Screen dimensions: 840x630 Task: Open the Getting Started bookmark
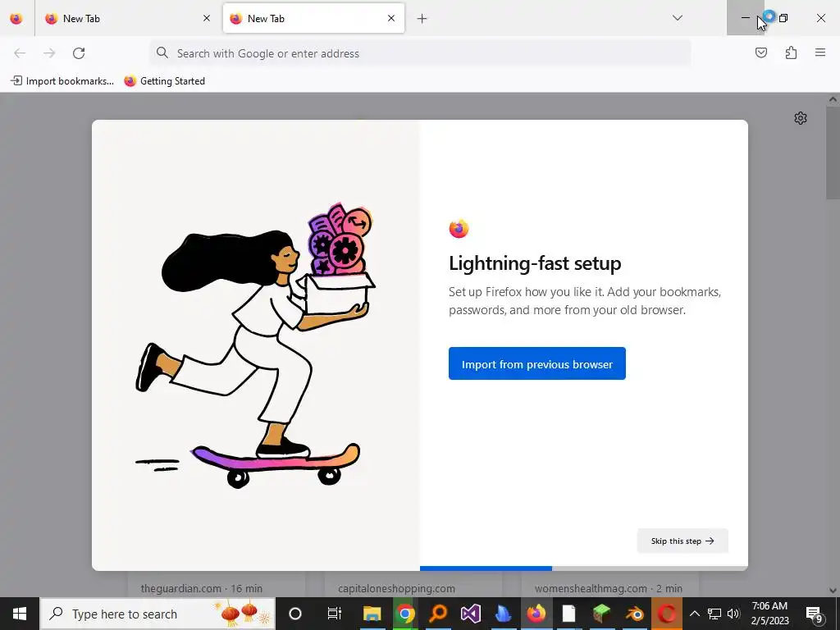click(x=164, y=81)
